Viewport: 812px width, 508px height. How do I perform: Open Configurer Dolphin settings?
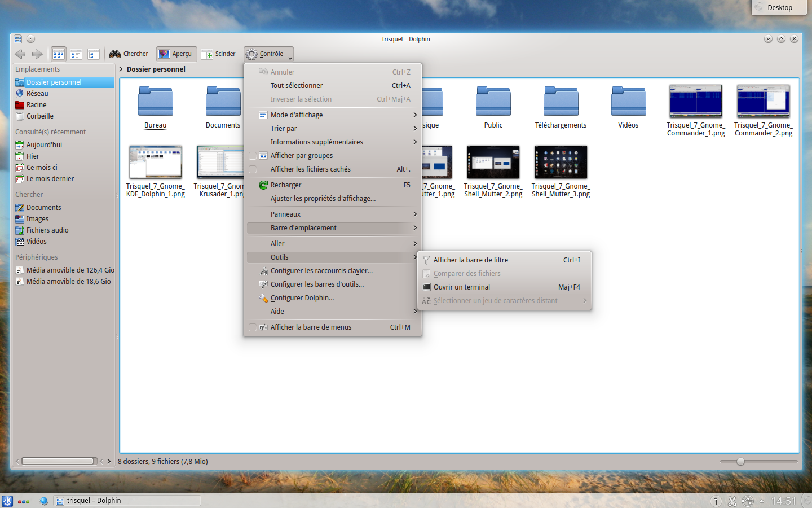point(333,298)
